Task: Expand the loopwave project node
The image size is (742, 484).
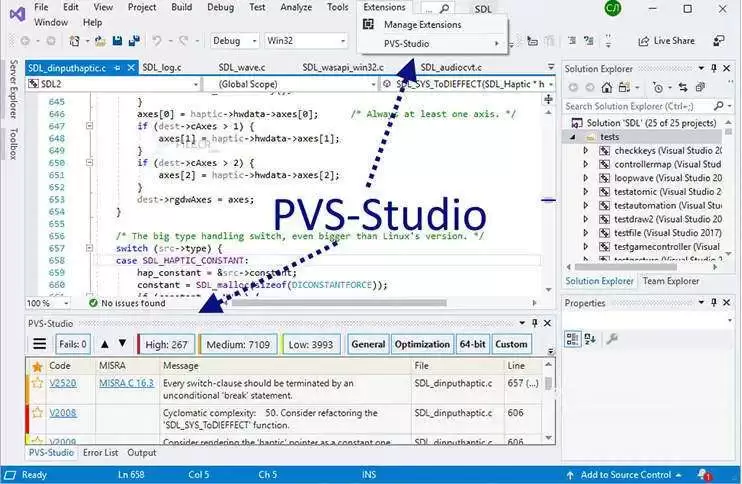Action: click(586, 178)
